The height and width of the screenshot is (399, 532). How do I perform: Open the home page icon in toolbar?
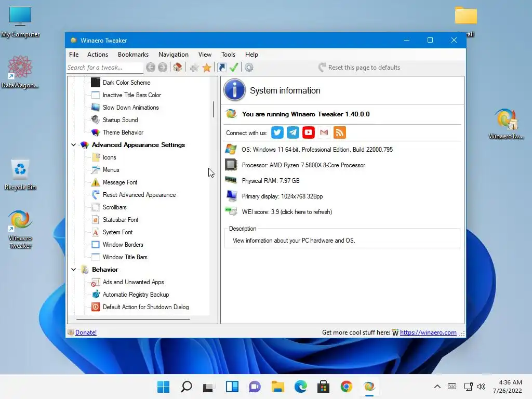(x=178, y=68)
